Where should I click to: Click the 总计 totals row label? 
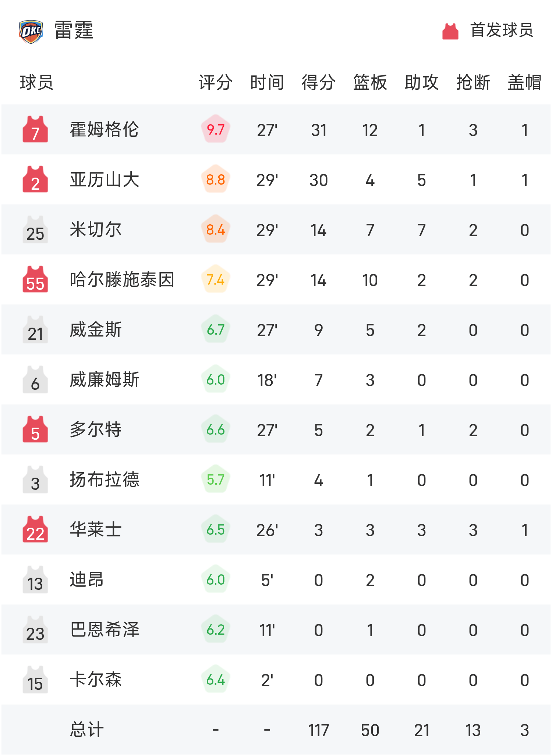point(87,730)
